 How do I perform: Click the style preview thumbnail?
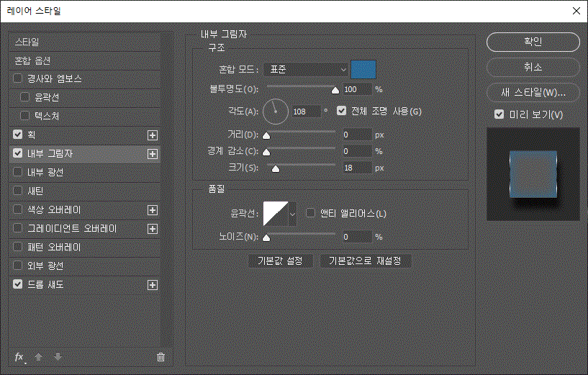(x=533, y=174)
